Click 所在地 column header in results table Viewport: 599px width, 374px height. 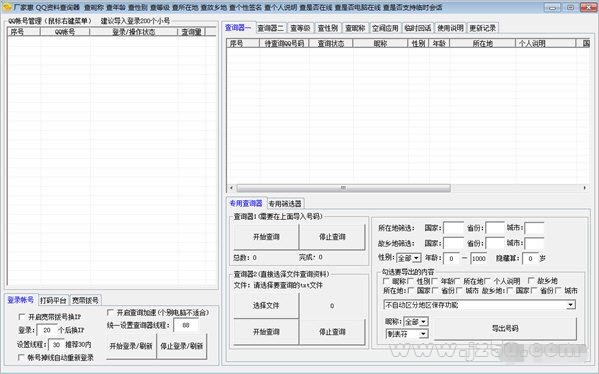[482, 44]
